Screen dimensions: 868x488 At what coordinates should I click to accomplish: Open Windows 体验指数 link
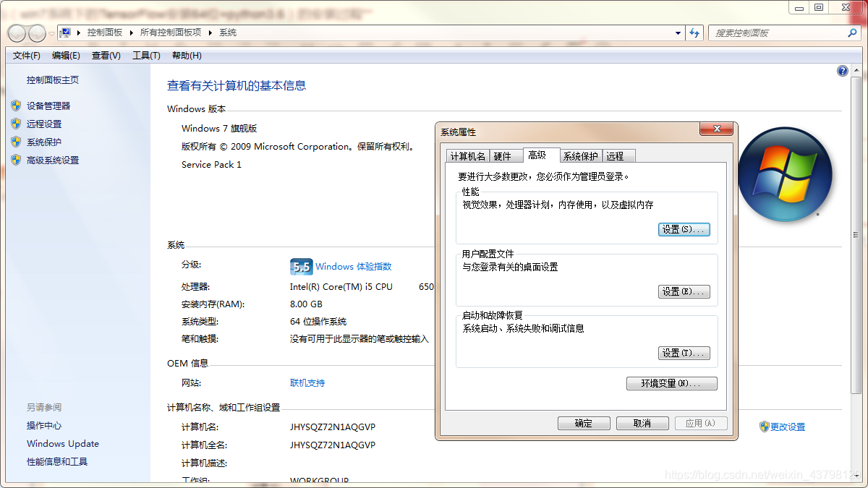353,267
